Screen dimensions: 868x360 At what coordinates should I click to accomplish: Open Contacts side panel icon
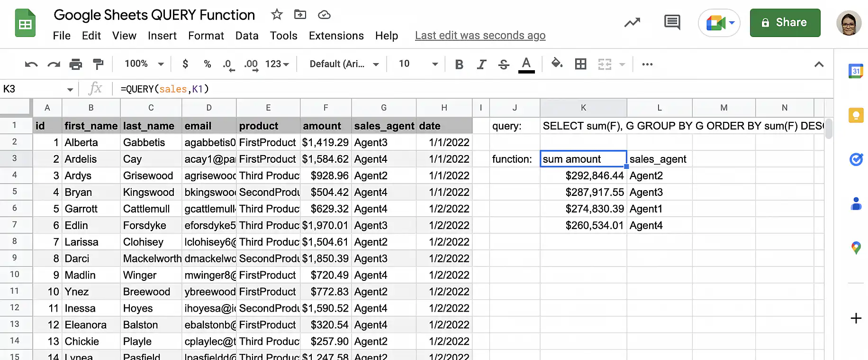point(856,203)
